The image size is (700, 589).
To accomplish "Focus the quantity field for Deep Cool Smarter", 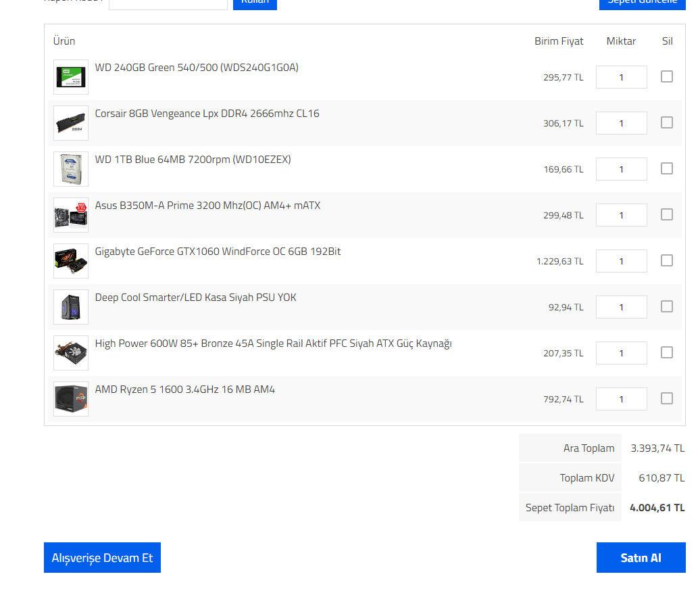I will coord(621,307).
